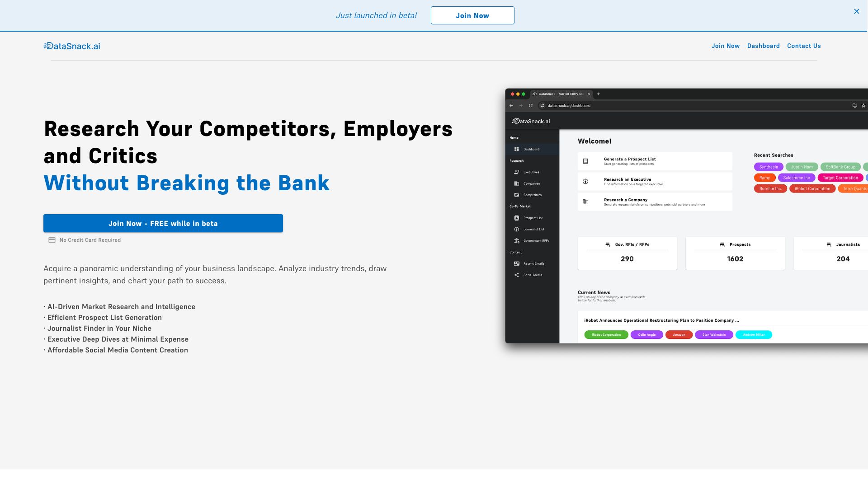Toggle the Bumble Inc recent search tag
This screenshot has height=488, width=868.
769,188
